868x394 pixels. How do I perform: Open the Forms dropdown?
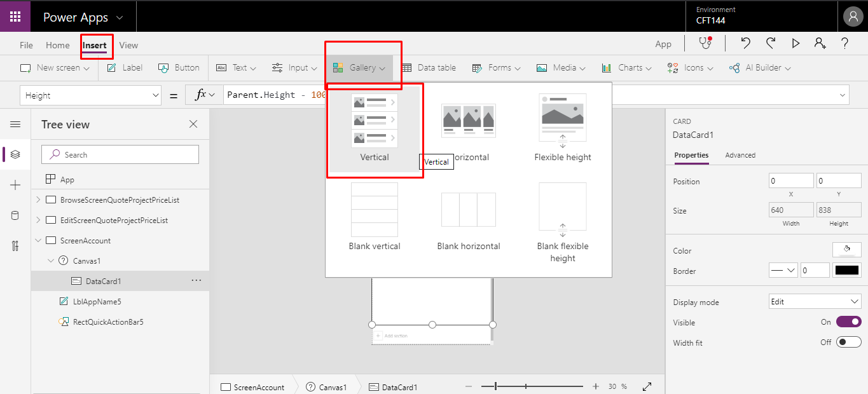(x=497, y=67)
